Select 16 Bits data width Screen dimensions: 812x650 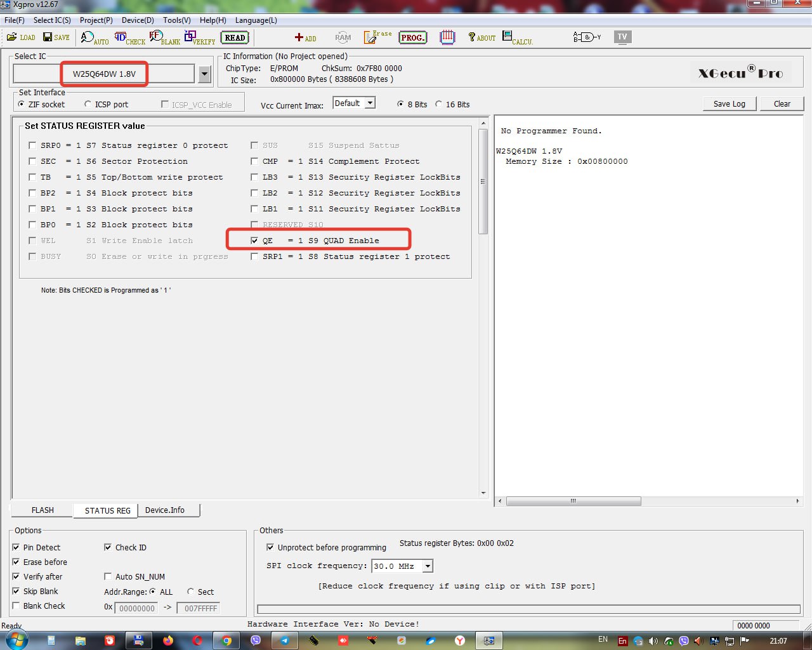(x=439, y=104)
